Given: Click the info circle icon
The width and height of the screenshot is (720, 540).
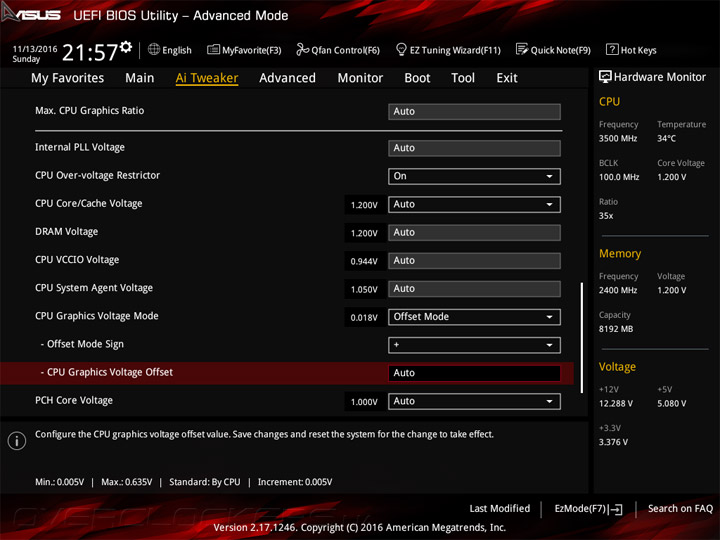Looking at the screenshot, I should coord(17,441).
